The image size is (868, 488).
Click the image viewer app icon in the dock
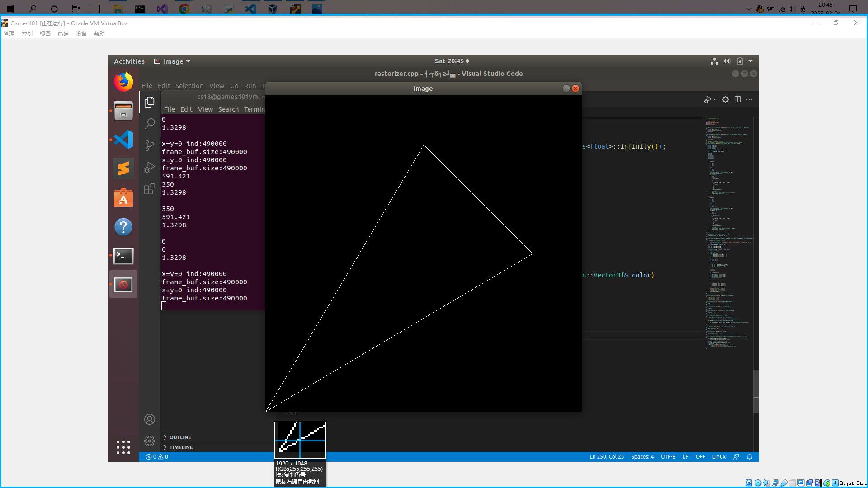(123, 285)
